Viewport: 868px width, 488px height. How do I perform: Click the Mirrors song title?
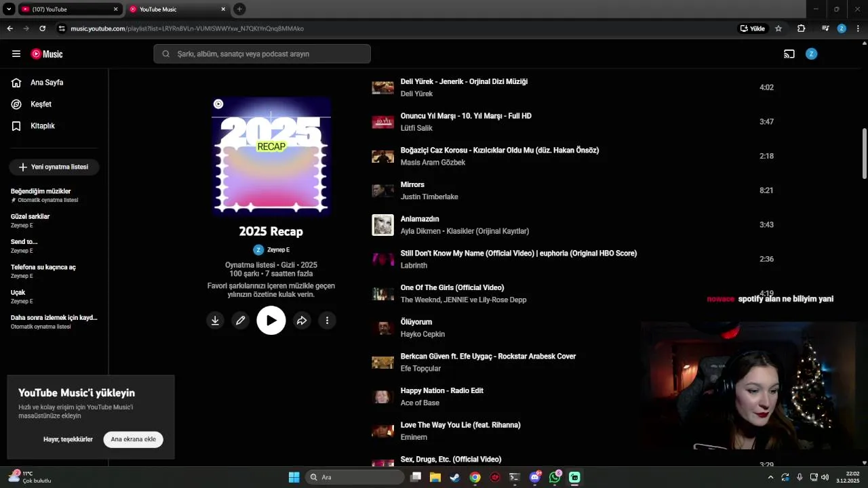[x=412, y=184]
